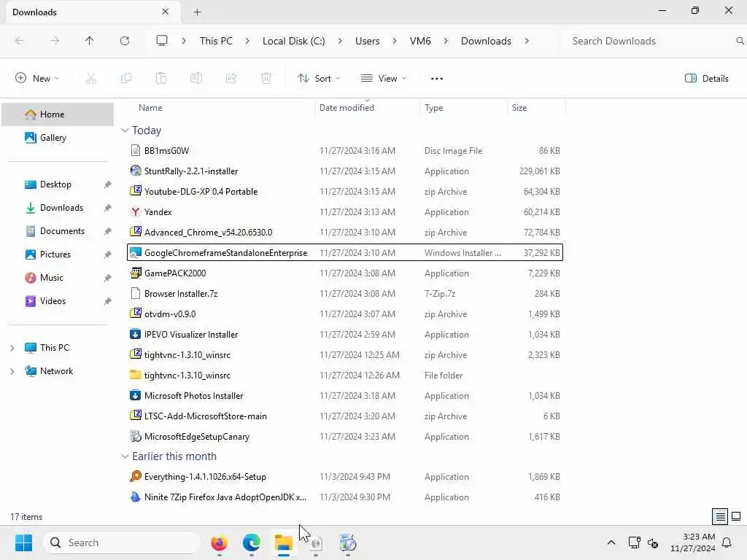Viewport: 747px width, 560px height.
Task: Click the See more ellipsis button
Action: (437, 79)
